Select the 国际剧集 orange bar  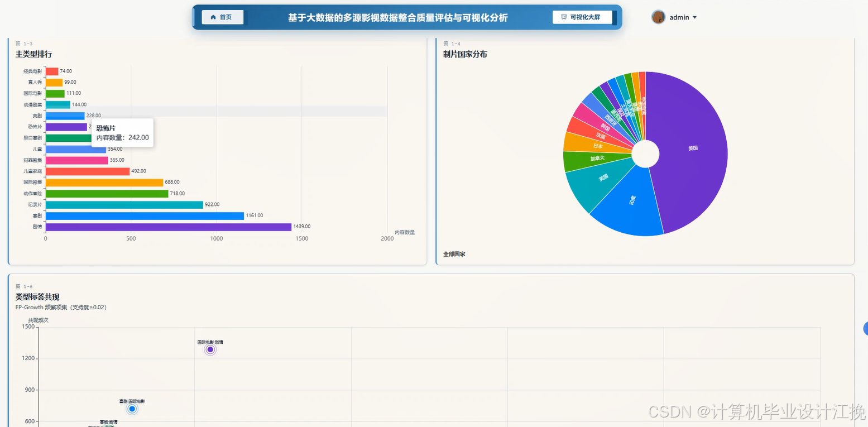(104, 183)
